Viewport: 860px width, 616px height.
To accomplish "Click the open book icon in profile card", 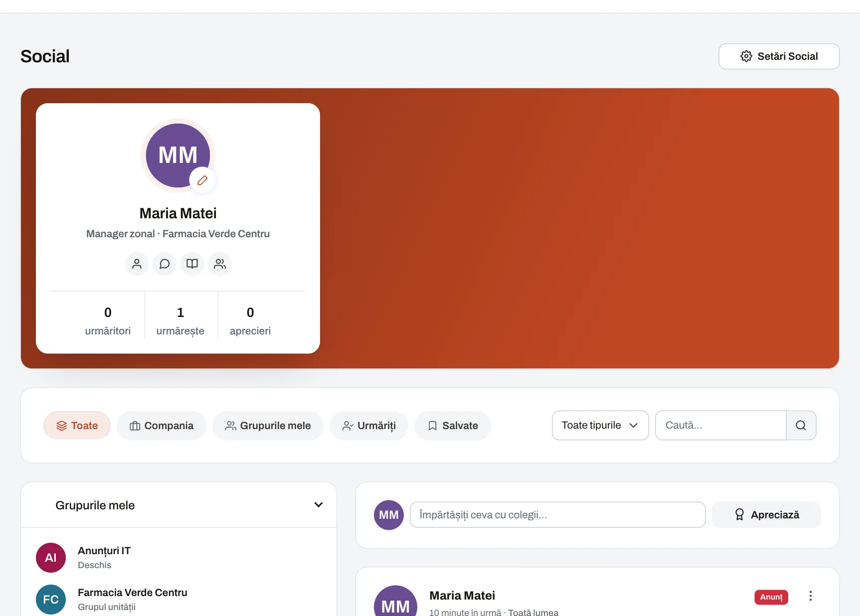I will pyautogui.click(x=192, y=264).
